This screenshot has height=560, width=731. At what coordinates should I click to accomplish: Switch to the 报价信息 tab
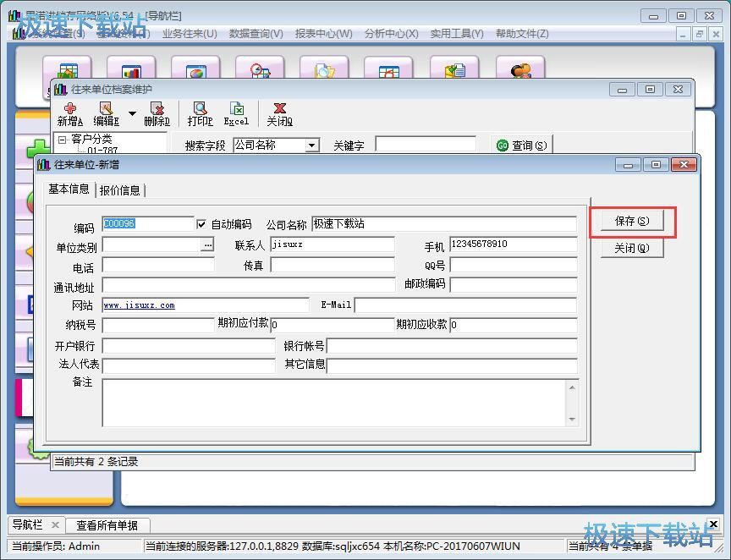coord(120,190)
